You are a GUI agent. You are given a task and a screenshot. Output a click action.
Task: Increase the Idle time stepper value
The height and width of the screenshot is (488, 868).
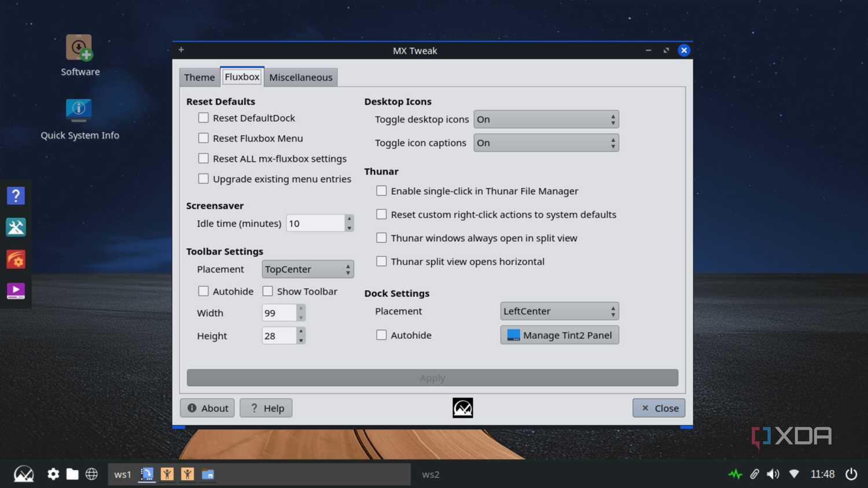pos(349,219)
